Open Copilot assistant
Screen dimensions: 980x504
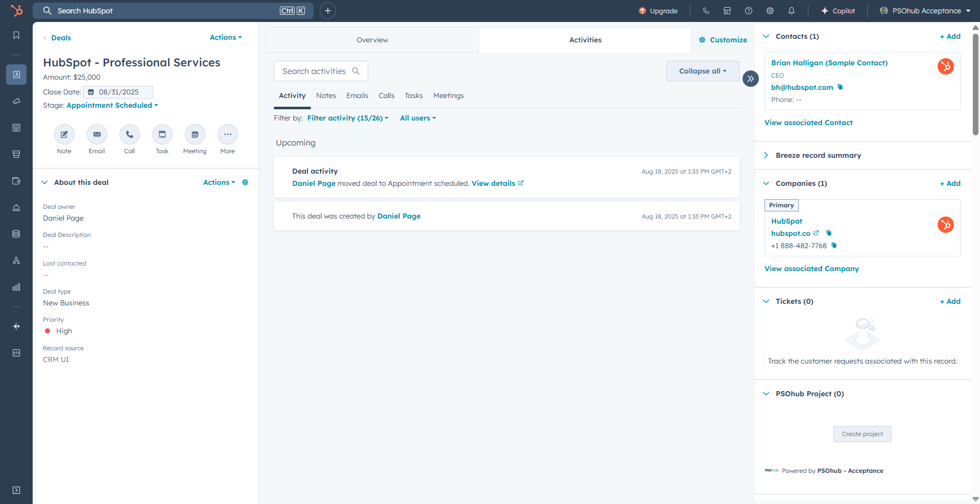click(x=838, y=11)
